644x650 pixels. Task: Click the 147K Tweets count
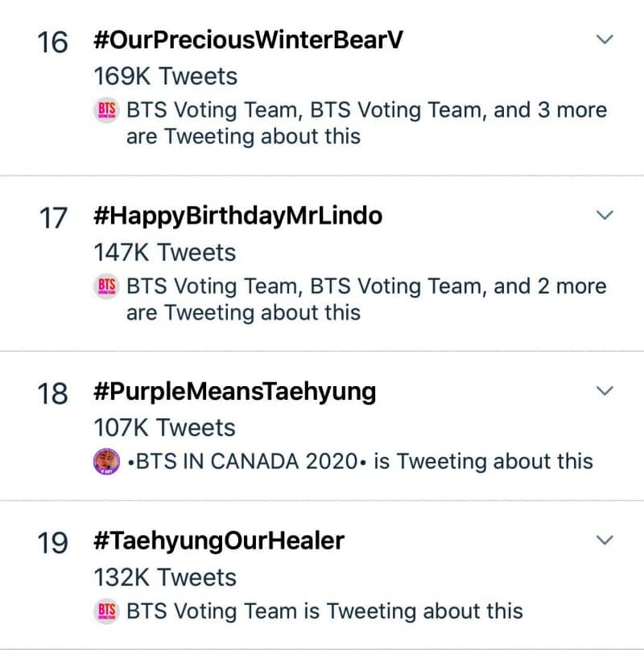(x=165, y=252)
